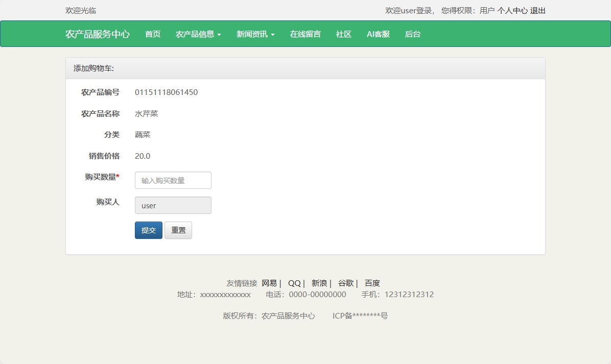
Task: Enter the 后台 management area
Action: tap(412, 34)
